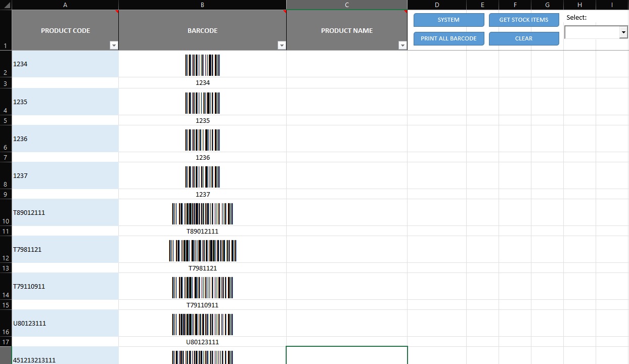The height and width of the screenshot is (364, 629).
Task: Select column A by clicking its header
Action: point(65,5)
